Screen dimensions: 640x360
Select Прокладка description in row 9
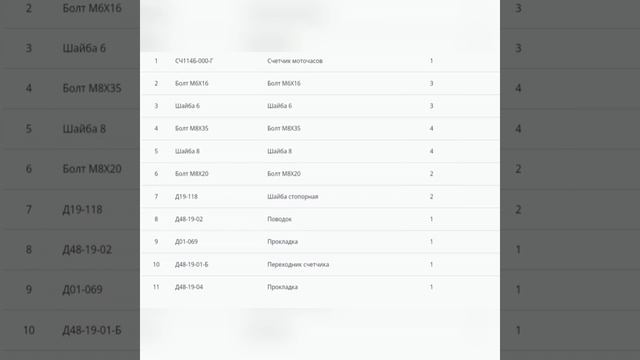point(282,242)
